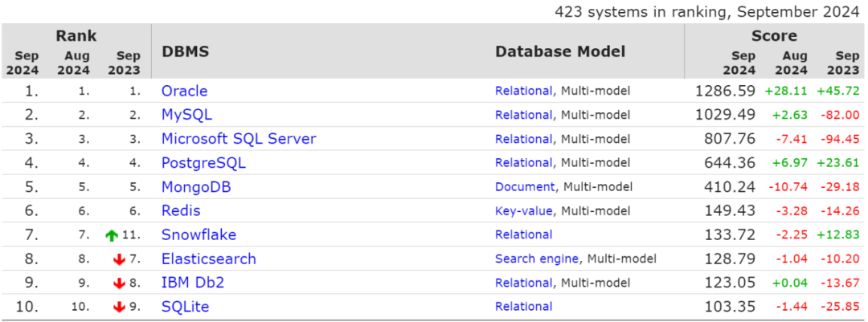Open the SQLite link
Image resolution: width=868 pixels, height=322 pixels.
point(185,307)
